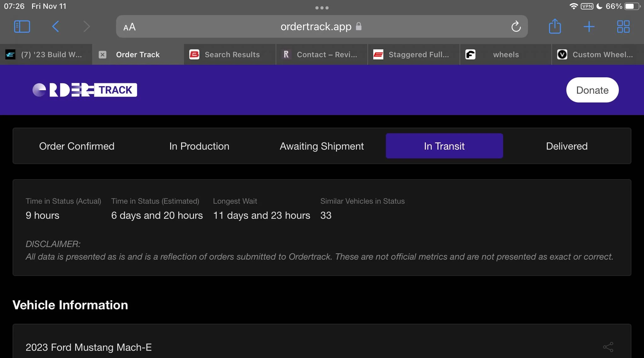Select the Order Confirmed status
The image size is (644, 358).
(77, 146)
